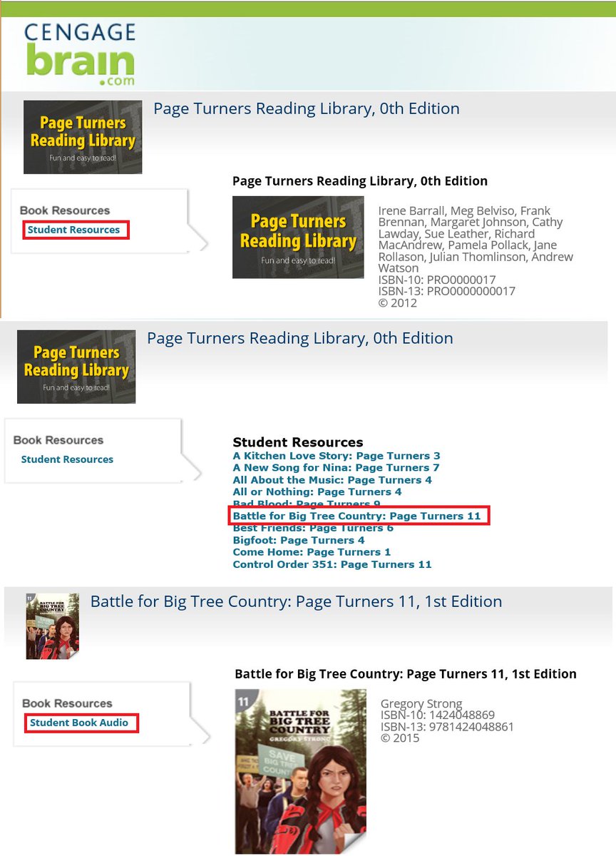Open Control Order 351: Page Turners 11

pyautogui.click(x=332, y=564)
